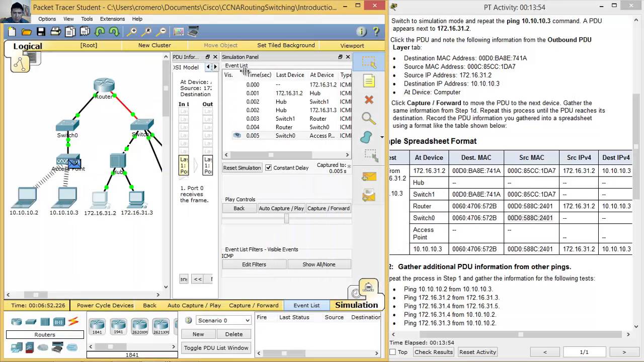Viewport: 644px width, 362px height.
Task: Toggle visibility eye on Switch0 event row
Action: pyautogui.click(x=237, y=135)
